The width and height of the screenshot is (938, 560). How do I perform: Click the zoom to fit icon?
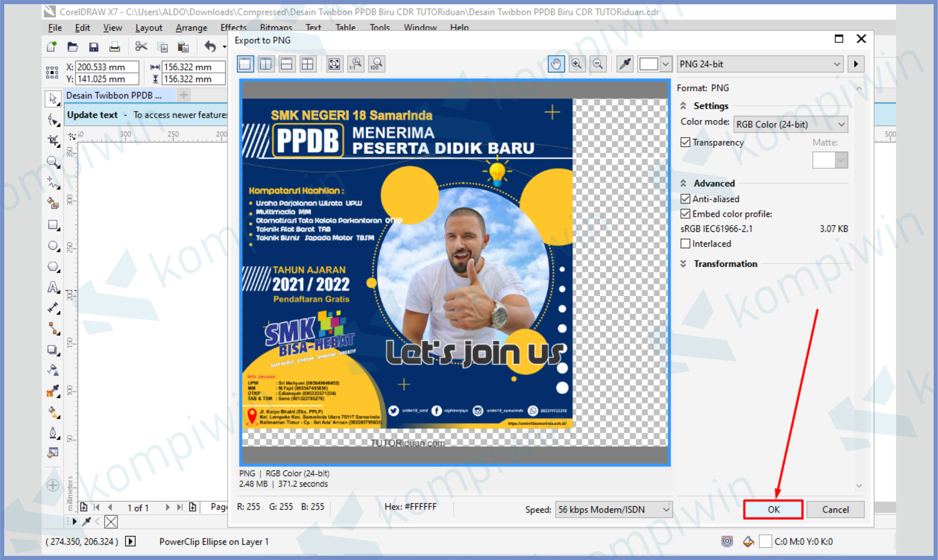click(x=334, y=64)
